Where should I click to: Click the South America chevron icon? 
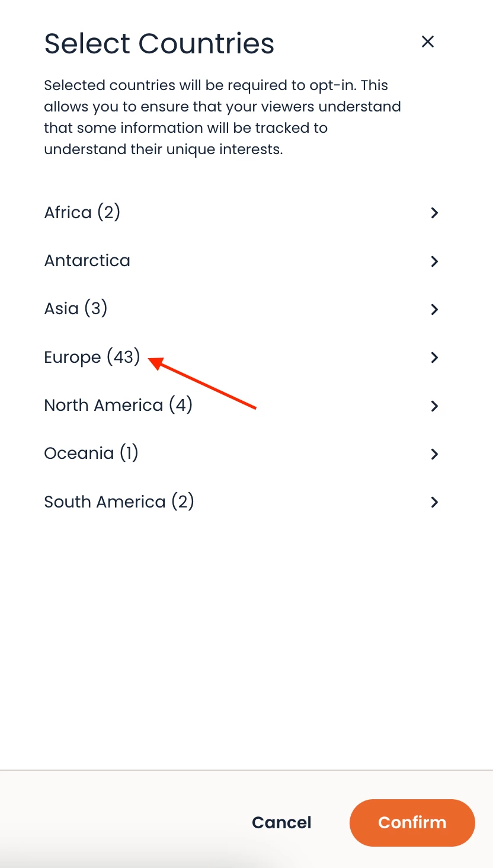tap(434, 502)
